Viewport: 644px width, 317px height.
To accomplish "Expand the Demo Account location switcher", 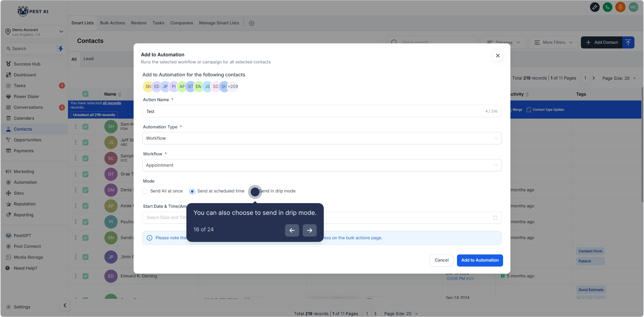I will (34, 32).
